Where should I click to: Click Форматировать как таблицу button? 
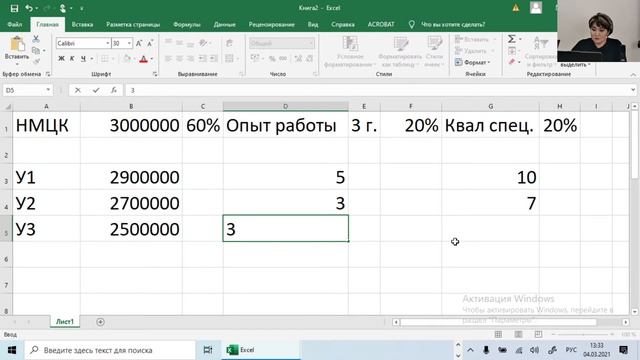pos(399,51)
